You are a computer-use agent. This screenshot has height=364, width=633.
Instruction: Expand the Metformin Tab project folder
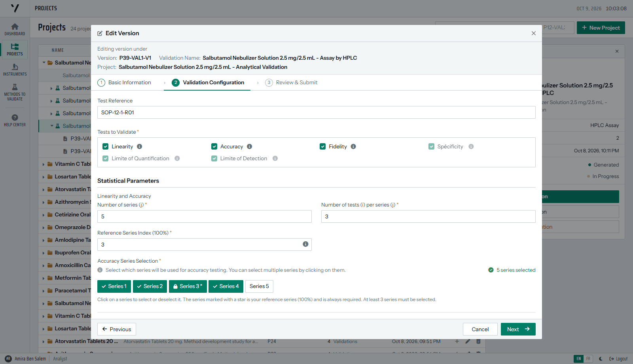[x=44, y=278]
